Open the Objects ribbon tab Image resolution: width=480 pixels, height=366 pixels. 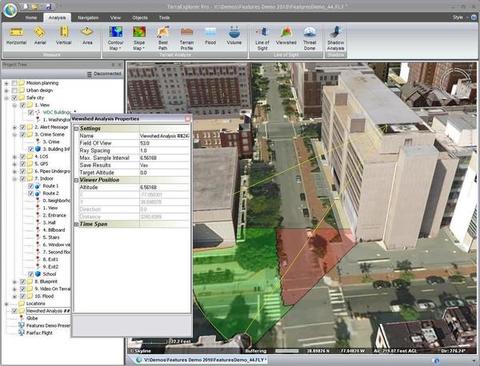click(140, 18)
